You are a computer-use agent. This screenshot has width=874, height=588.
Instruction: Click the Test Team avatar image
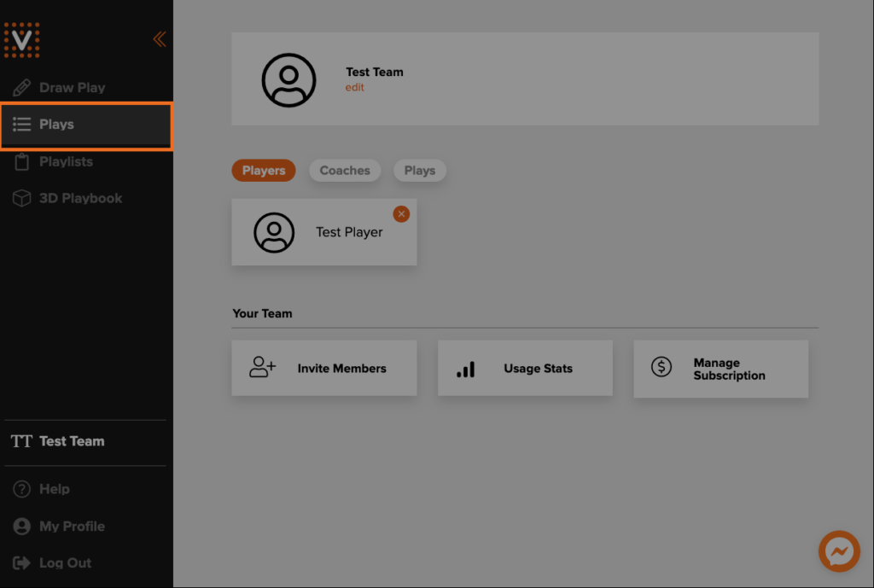[x=288, y=80]
